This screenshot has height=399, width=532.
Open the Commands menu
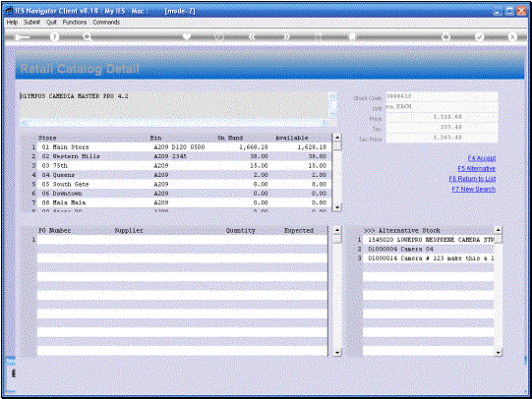click(106, 22)
